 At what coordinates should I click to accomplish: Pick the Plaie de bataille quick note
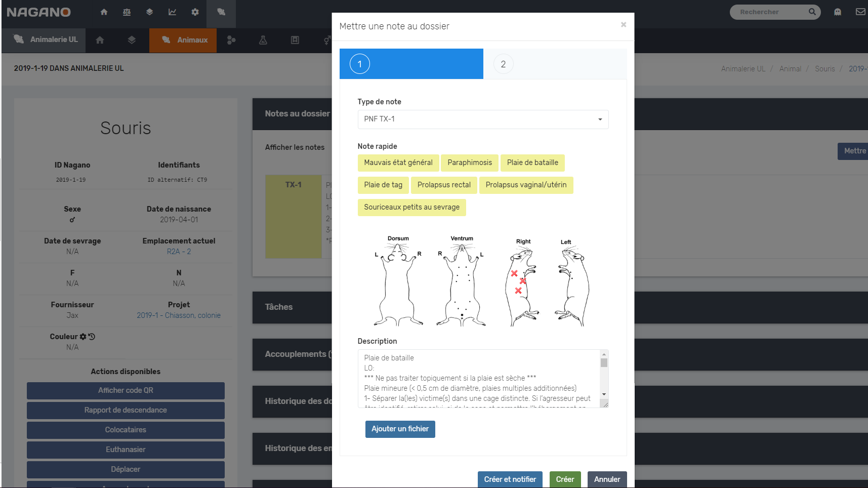532,162
